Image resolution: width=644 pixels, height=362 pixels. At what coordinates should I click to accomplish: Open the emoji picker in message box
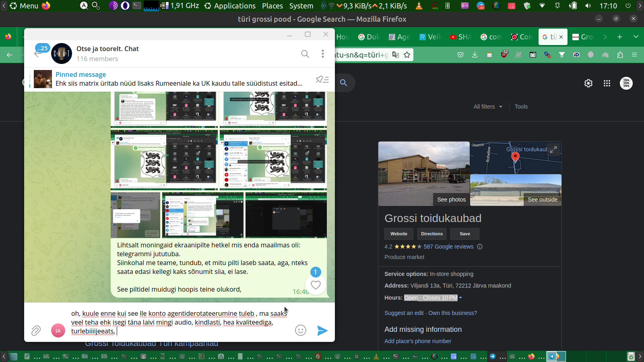point(301,330)
